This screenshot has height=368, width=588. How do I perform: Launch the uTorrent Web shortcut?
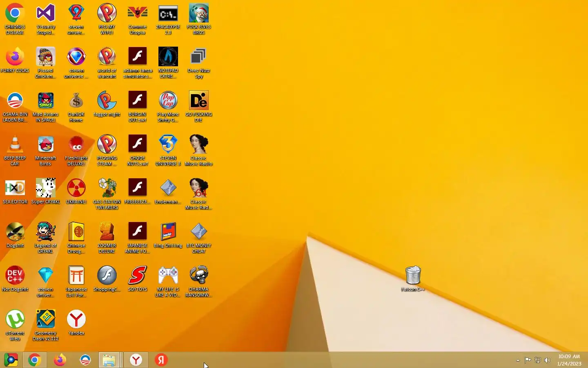[15, 325]
